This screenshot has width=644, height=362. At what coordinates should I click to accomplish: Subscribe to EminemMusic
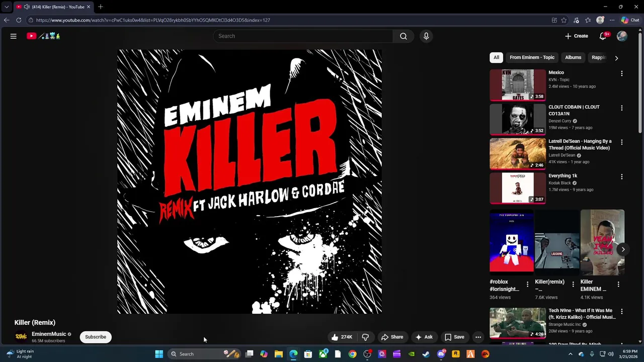96,337
